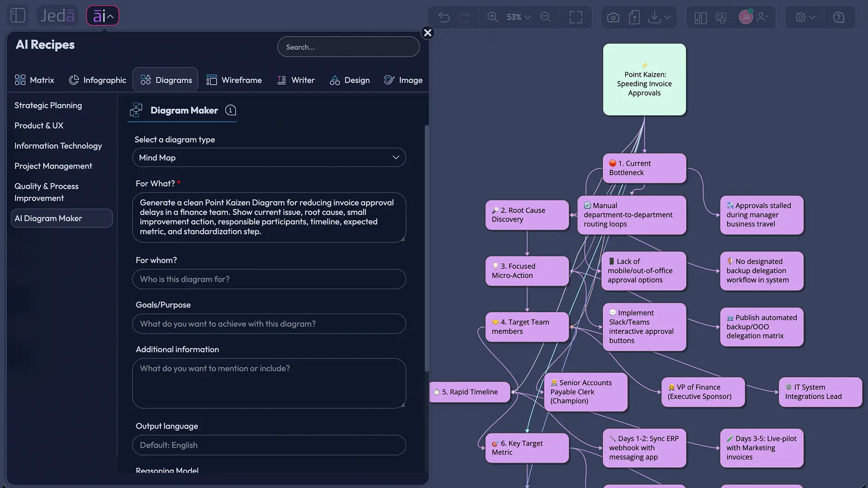Open the comments chat icon
Screen dimensions: 868x488
[721, 17]
